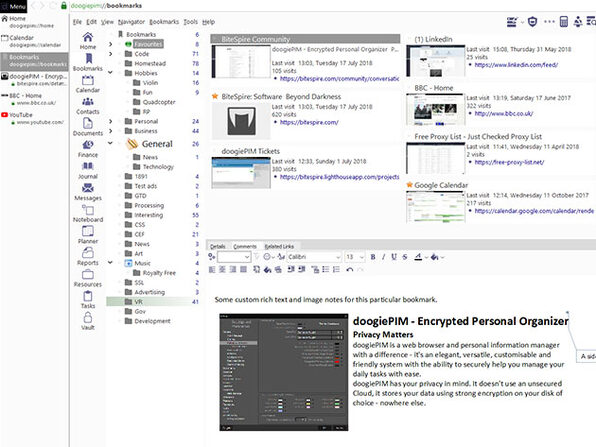Screen dimensions: 596x447
Task: Open the Planner section icon
Action: pyautogui.click(x=88, y=235)
